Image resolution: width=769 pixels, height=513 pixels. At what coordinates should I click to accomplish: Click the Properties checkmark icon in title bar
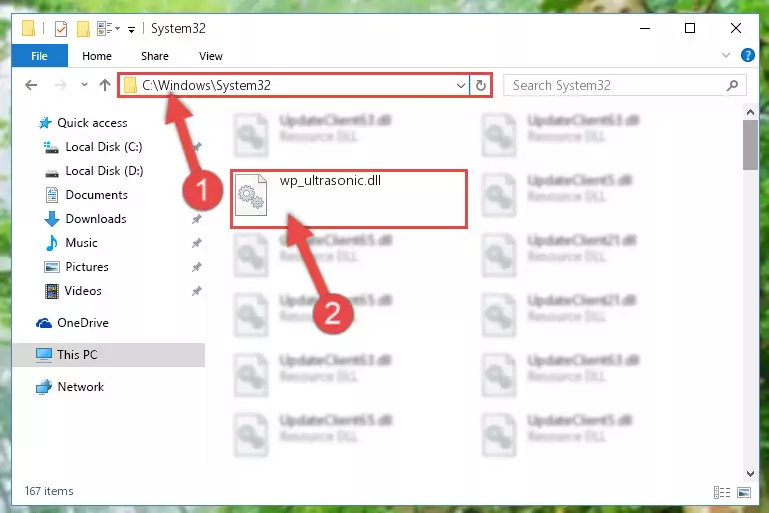(61, 29)
